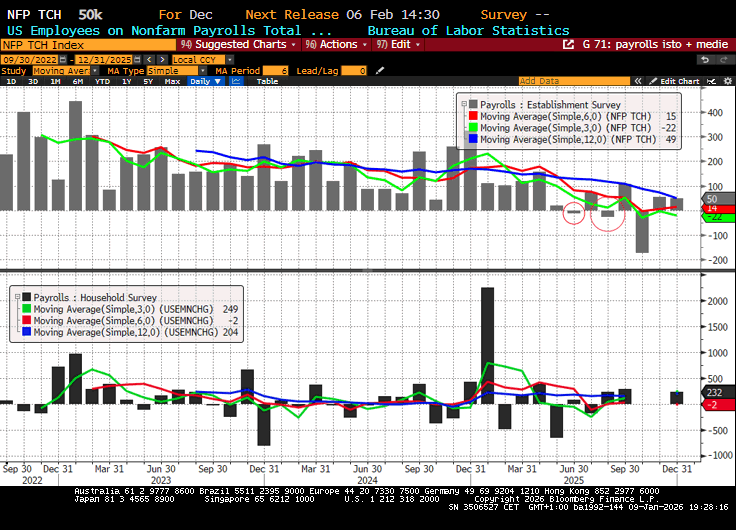Open the Actions menu
736x530 pixels.
(333, 45)
